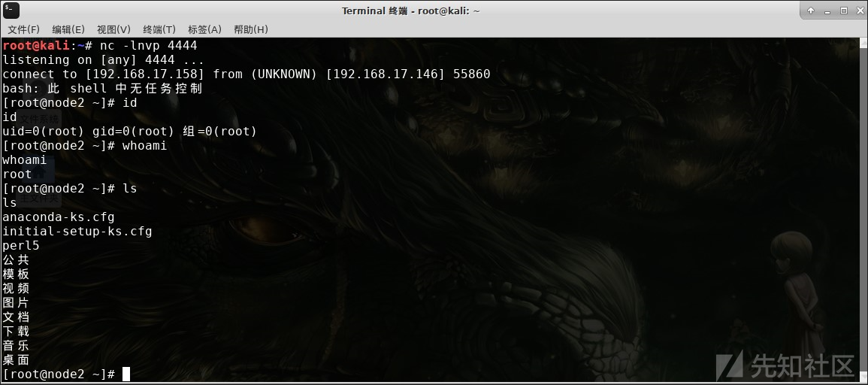
Task: Click the keep-above arrow button in title bar
Action: [x=811, y=11]
